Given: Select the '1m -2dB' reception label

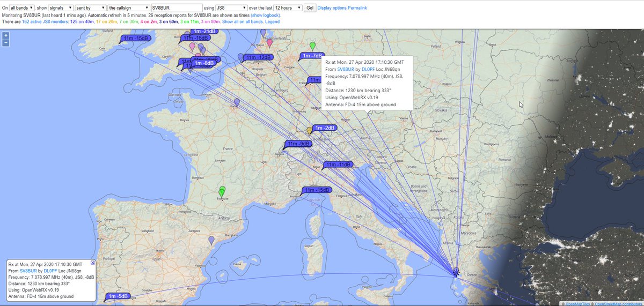Looking at the screenshot, I should click(324, 128).
